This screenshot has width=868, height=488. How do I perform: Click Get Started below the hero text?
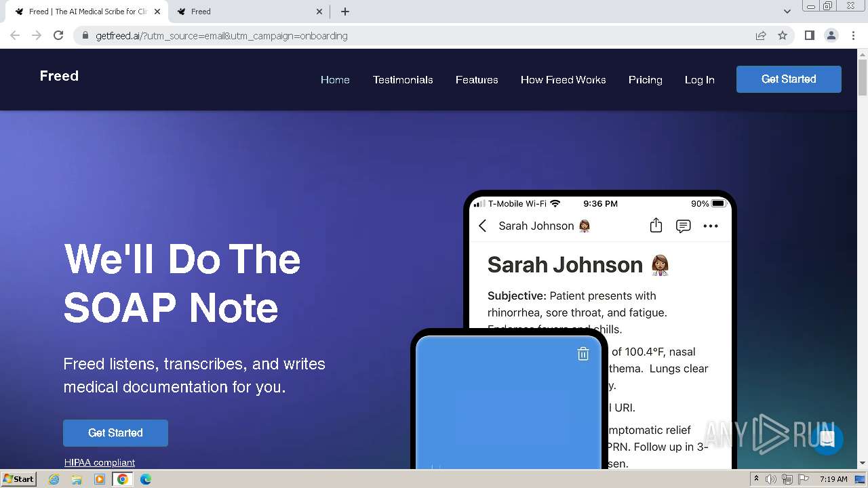115,433
